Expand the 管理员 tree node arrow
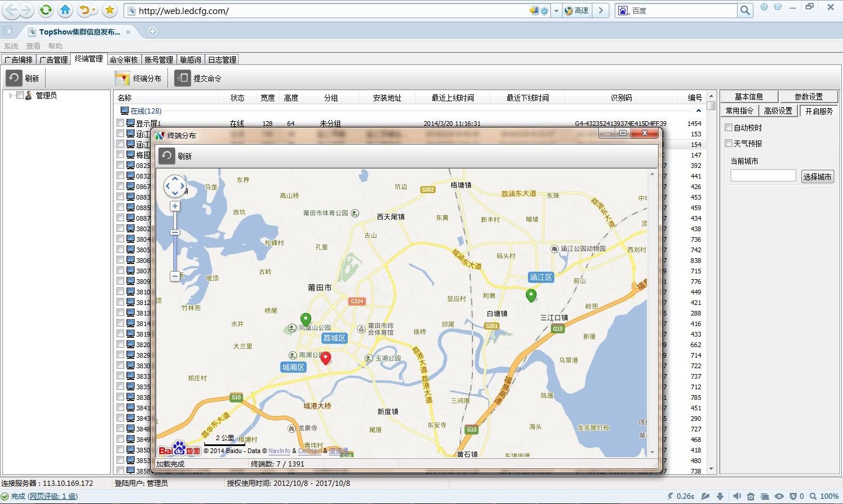Screen dimensions: 843x504 (x=11, y=95)
